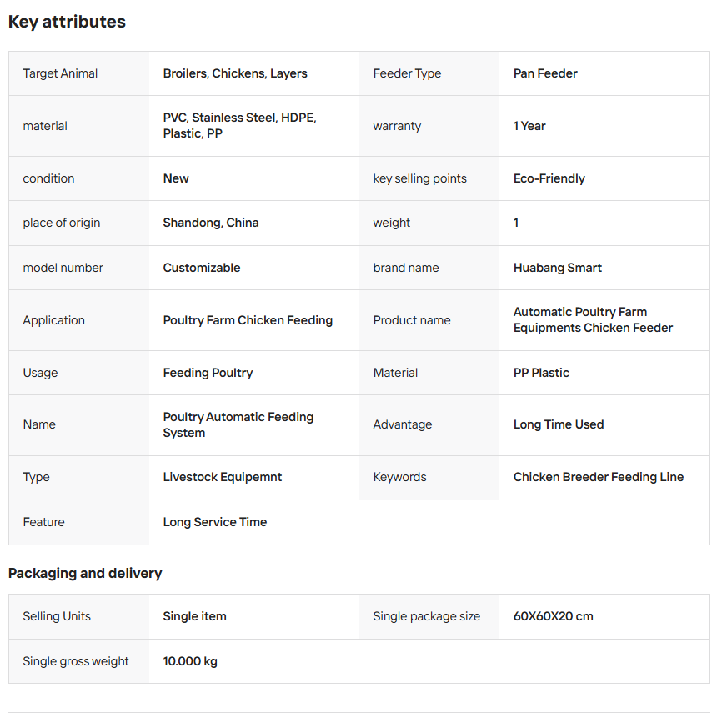
Task: Click the Key attributes heading
Action: pyautogui.click(x=67, y=22)
